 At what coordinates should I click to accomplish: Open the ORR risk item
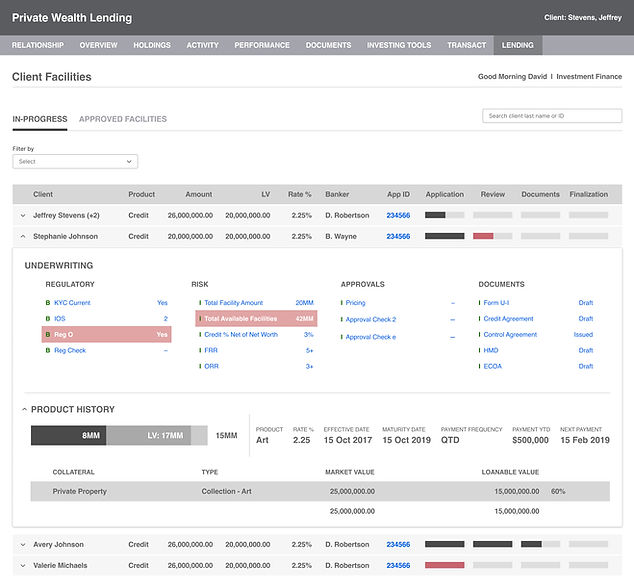(x=211, y=366)
